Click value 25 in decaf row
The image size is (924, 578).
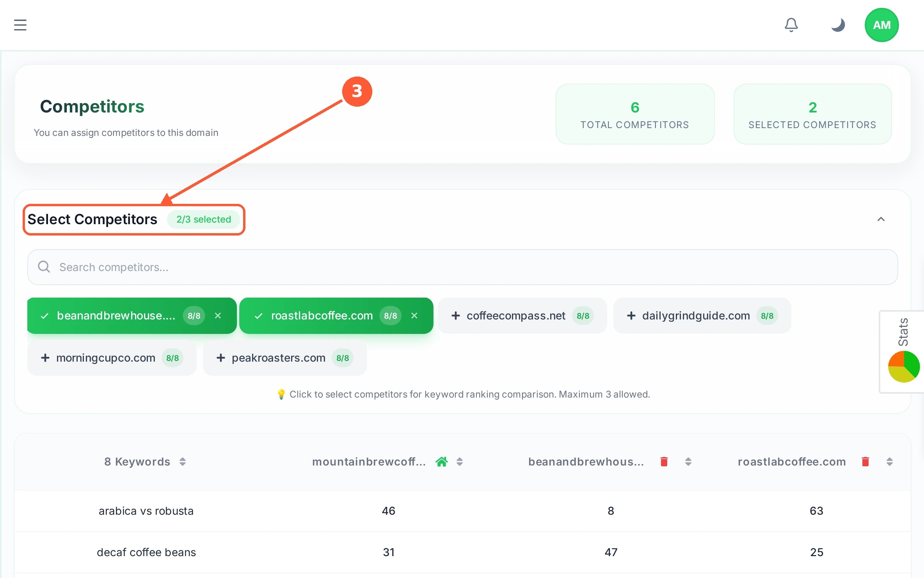tap(817, 552)
